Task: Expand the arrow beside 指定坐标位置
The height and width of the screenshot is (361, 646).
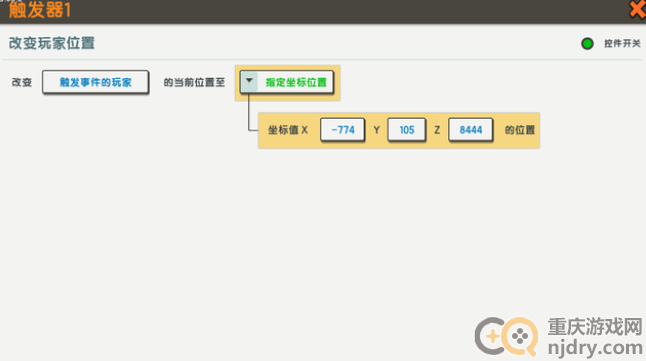Action: [249, 82]
